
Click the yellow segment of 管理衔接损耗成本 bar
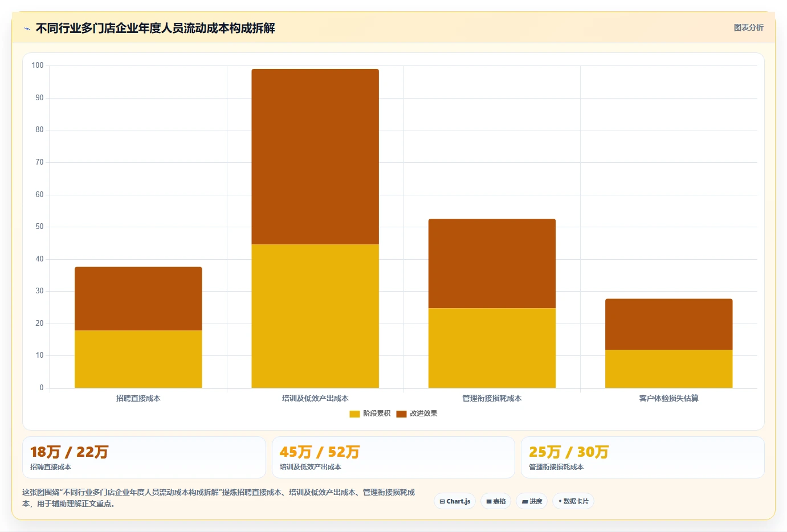[492, 348]
